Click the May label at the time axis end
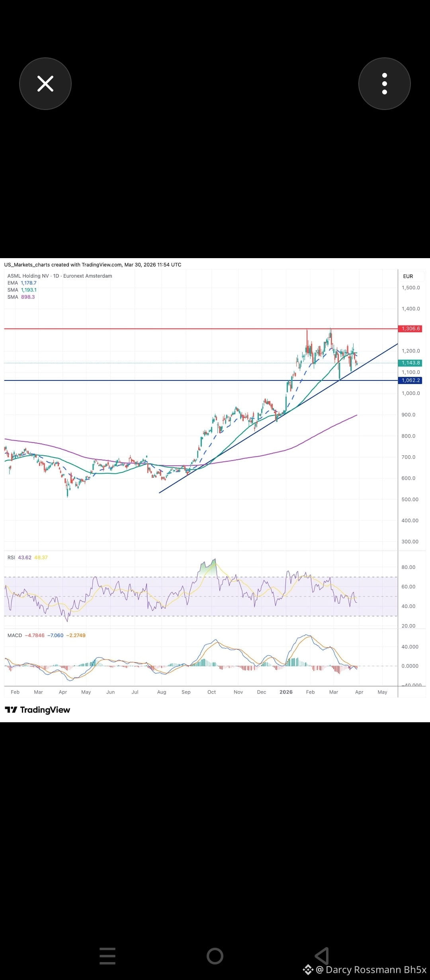430x980 pixels. [383, 692]
